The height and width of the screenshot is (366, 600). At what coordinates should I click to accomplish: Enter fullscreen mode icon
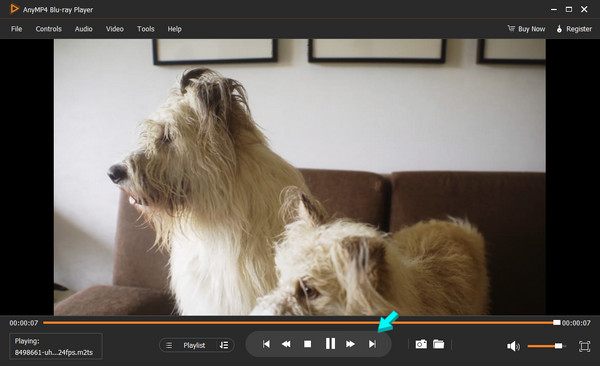pos(584,346)
